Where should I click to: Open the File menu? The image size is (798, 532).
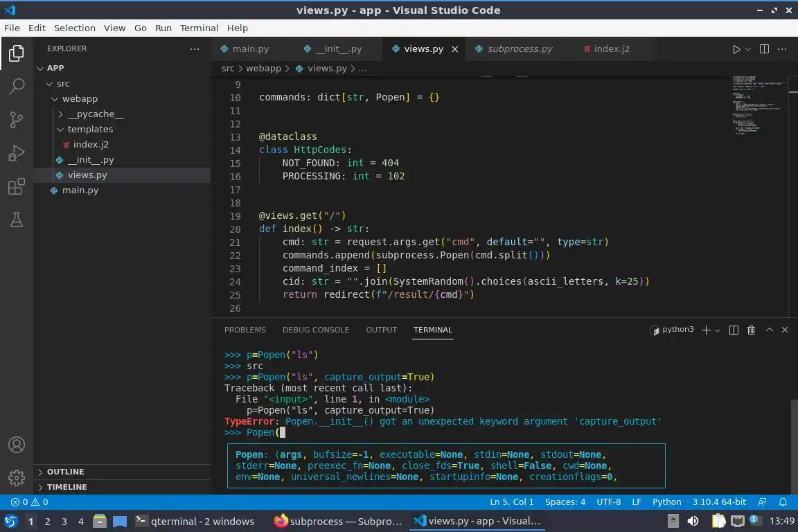(x=12, y=28)
